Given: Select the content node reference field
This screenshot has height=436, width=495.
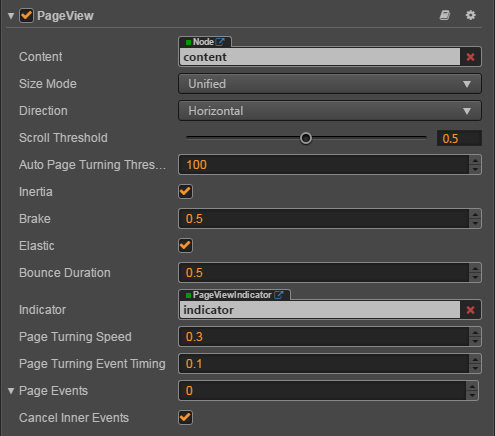Looking at the screenshot, I should pos(320,57).
